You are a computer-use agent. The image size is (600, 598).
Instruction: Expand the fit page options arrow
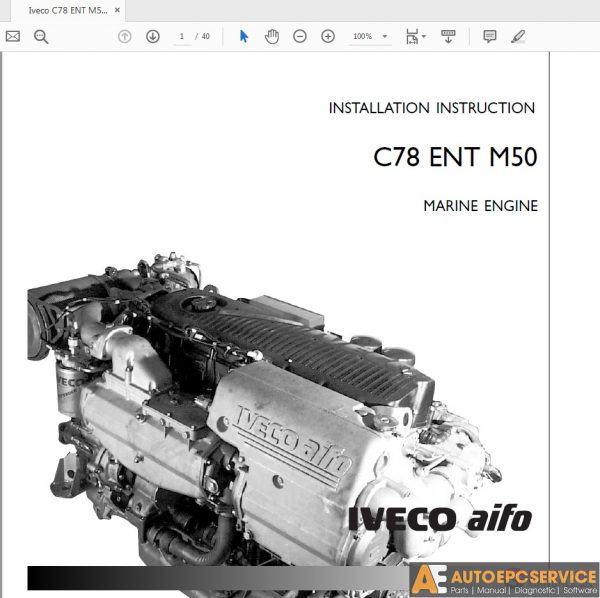[424, 36]
